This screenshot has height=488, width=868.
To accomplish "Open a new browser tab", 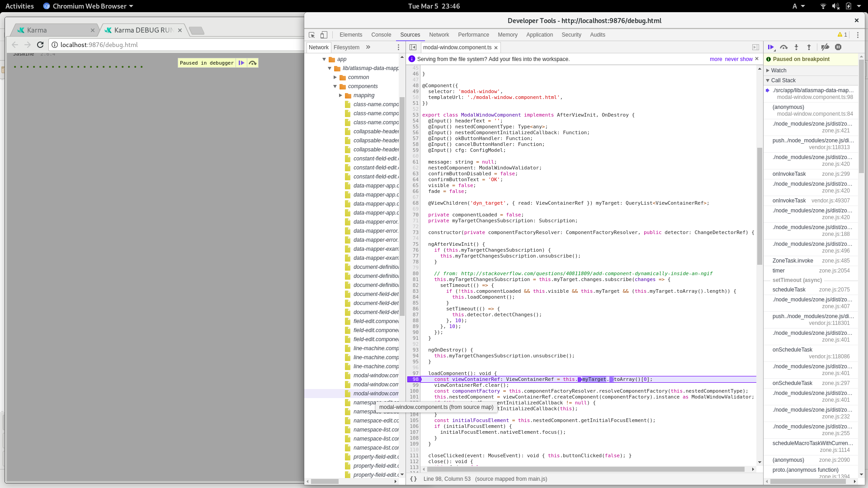I will (197, 30).
